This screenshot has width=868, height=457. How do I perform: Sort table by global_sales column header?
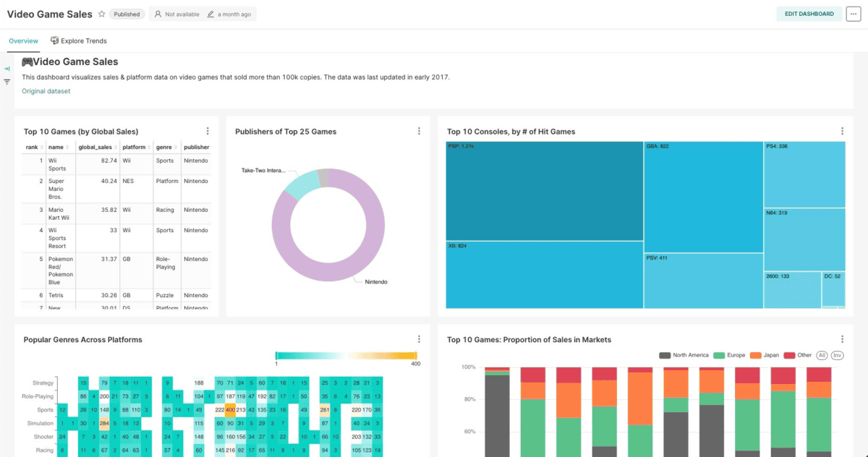pyautogui.click(x=95, y=147)
